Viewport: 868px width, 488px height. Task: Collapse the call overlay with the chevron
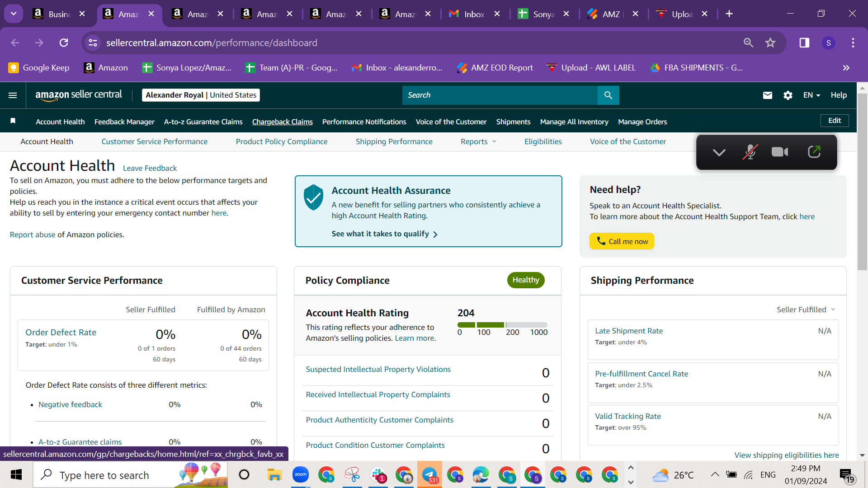pos(719,153)
